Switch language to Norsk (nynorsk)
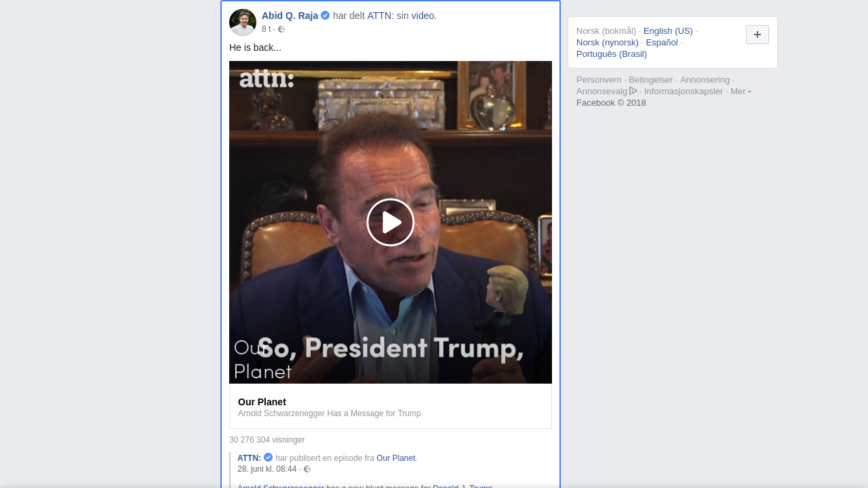 [x=608, y=42]
